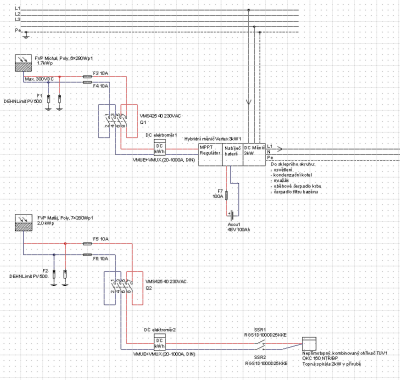Click the MPPT Regulátor block
The image size is (400, 380).
coord(210,155)
